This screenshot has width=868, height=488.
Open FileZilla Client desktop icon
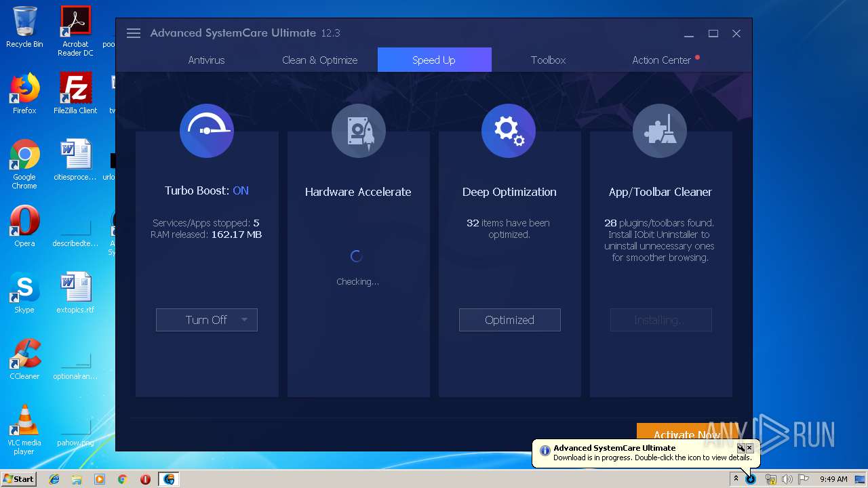75,94
